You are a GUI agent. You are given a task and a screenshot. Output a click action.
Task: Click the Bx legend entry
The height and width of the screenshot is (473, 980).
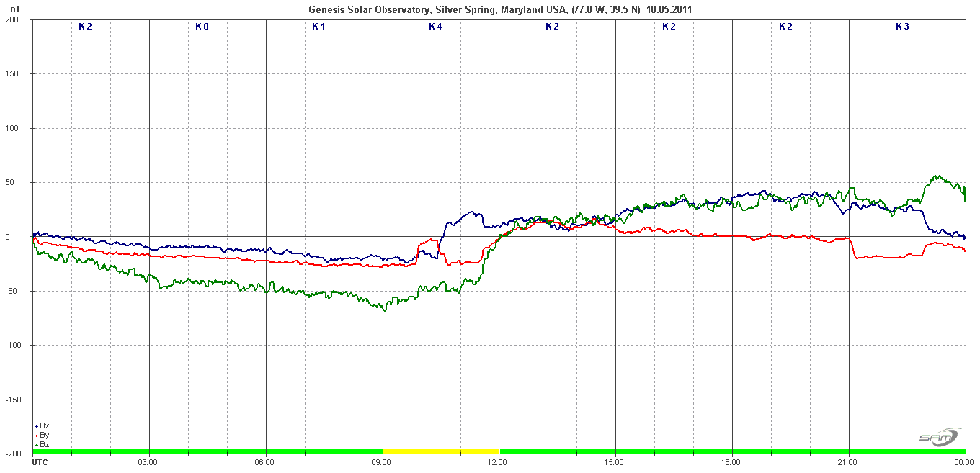[x=43, y=425]
